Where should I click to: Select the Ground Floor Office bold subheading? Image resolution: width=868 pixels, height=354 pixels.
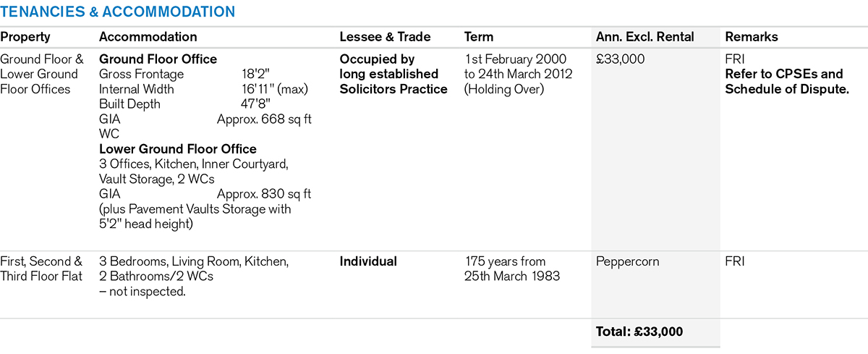[158, 59]
